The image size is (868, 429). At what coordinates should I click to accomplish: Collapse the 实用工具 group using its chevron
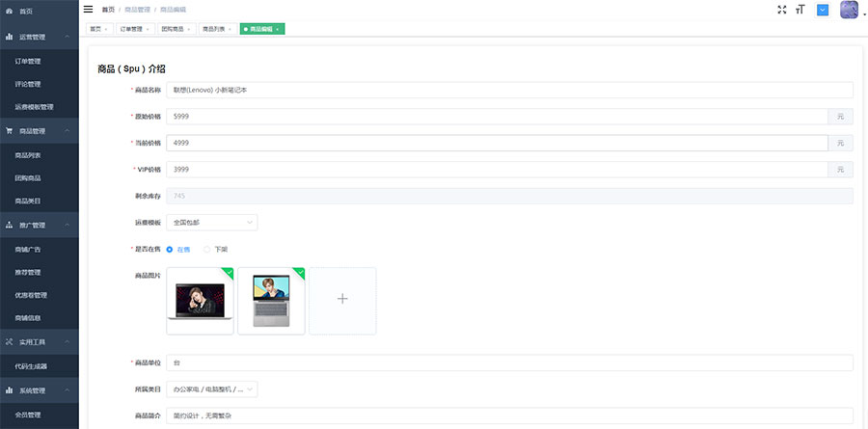point(67,342)
